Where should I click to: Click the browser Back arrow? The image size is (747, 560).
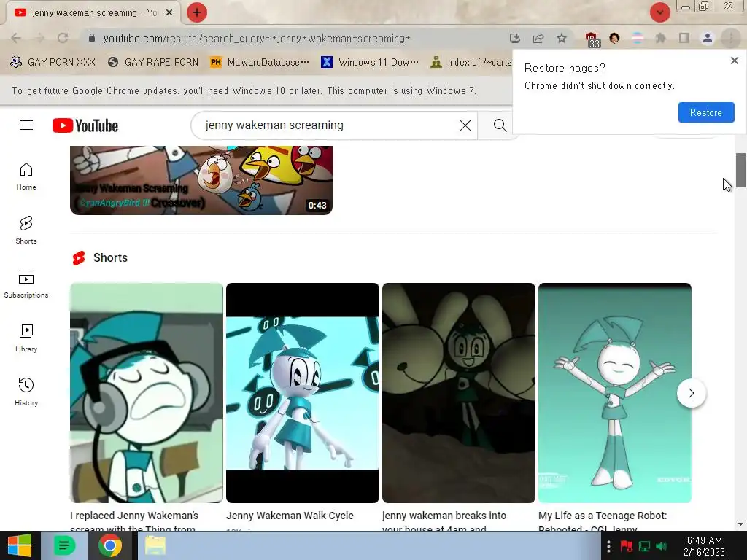click(16, 38)
